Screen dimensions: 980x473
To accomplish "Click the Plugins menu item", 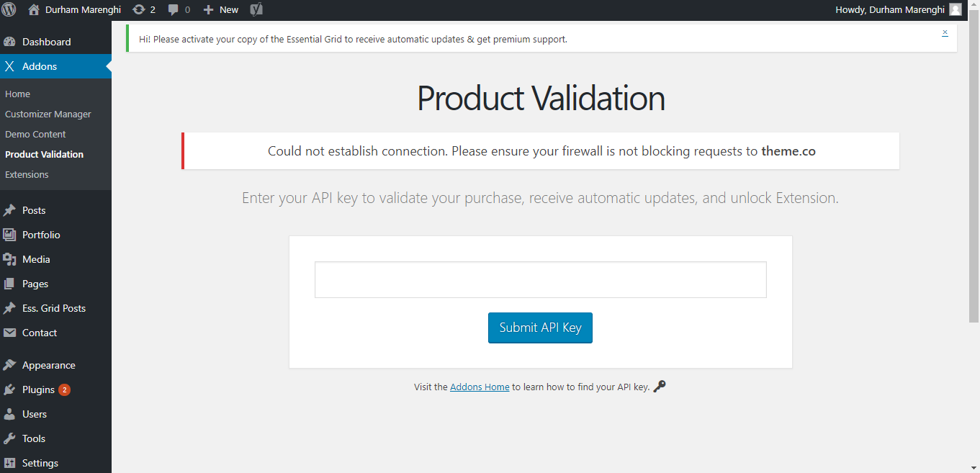I will [38, 389].
